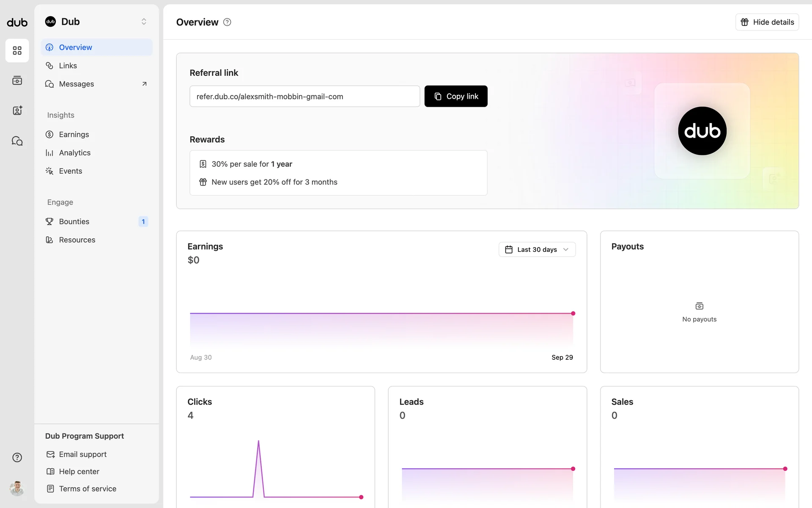Open the Last 30 days dropdown
This screenshot has height=508, width=812.
pyautogui.click(x=537, y=249)
